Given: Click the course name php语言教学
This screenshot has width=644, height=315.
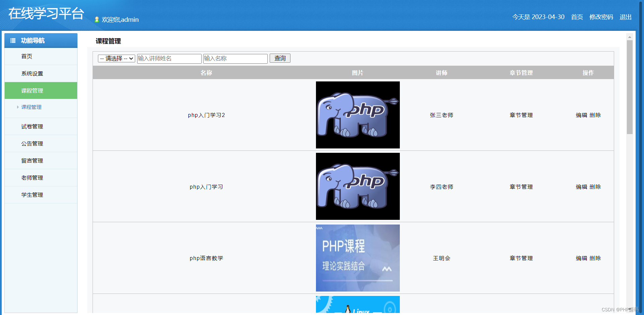Looking at the screenshot, I should click(206, 258).
